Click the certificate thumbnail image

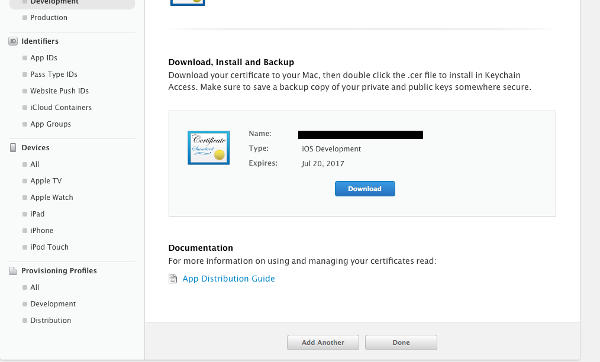209,148
